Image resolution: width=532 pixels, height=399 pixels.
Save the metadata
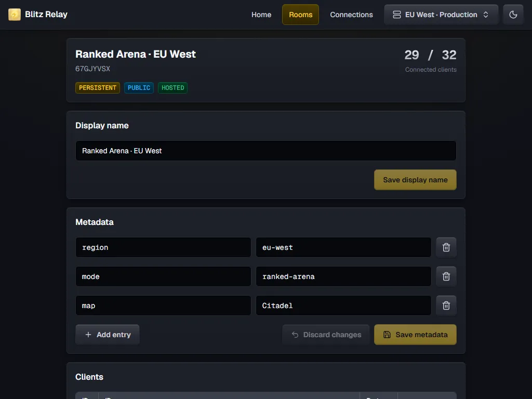point(415,335)
